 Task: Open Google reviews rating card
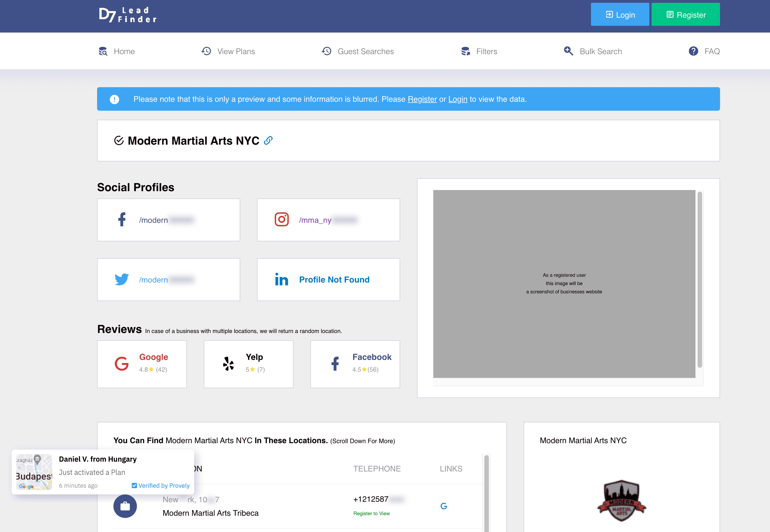[142, 364]
